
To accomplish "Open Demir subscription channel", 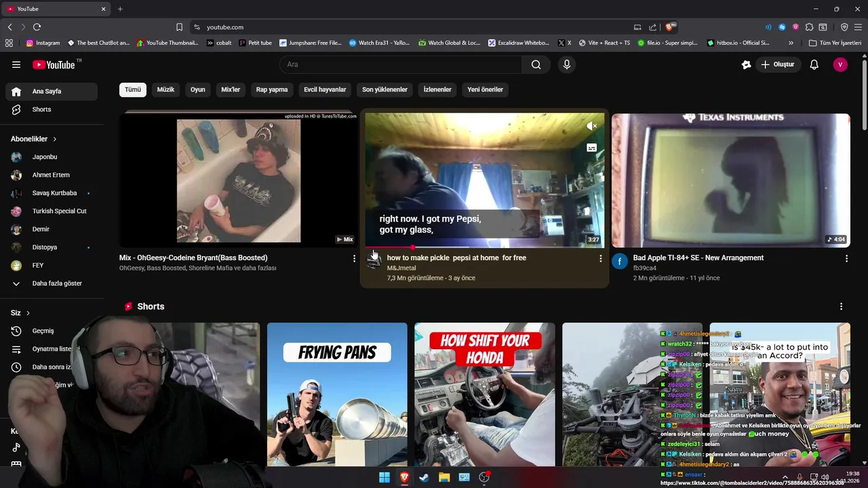I will pos(52,229).
